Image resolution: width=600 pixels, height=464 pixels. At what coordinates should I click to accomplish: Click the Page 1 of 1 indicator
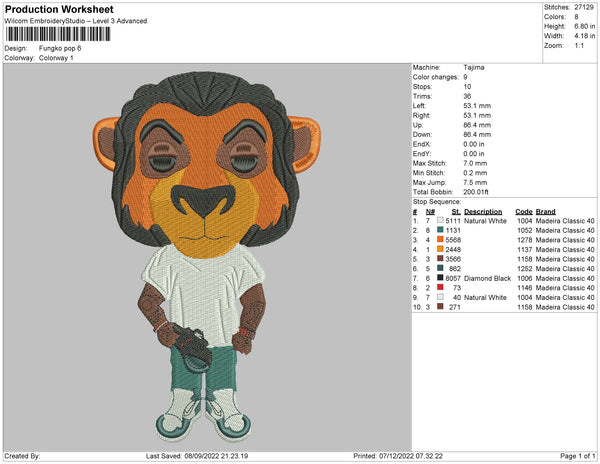[577, 456]
